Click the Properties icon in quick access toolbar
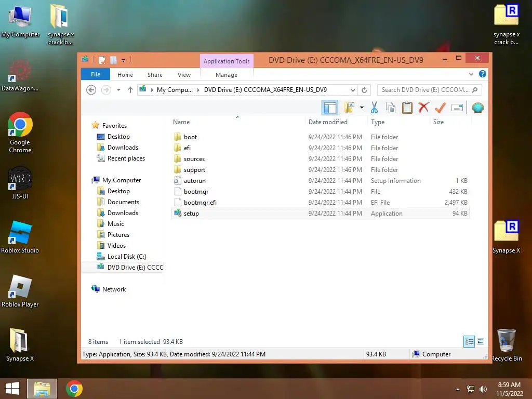This screenshot has width=532, height=399. [x=102, y=60]
